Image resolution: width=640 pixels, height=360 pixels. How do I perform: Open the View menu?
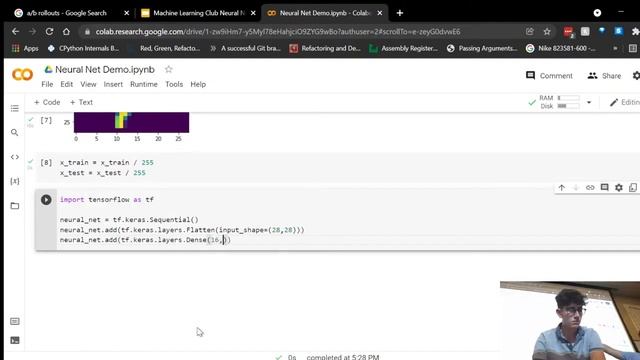(x=88, y=84)
